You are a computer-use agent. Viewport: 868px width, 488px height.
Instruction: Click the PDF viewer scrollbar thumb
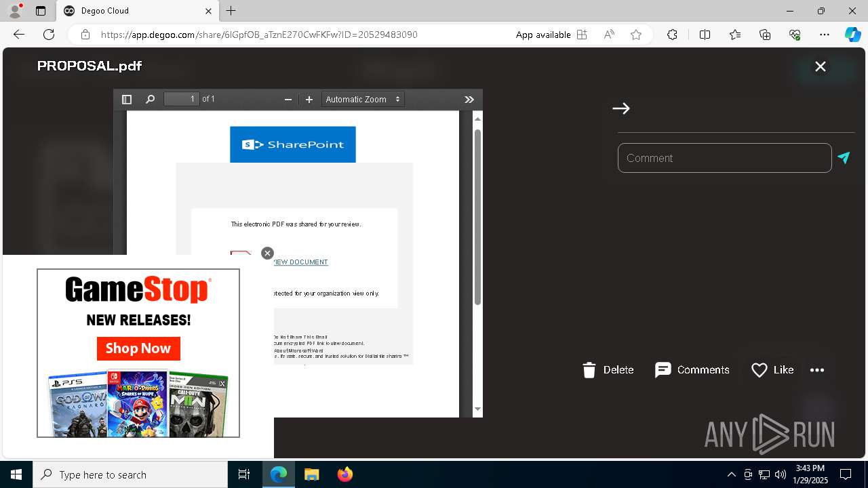pyautogui.click(x=477, y=217)
